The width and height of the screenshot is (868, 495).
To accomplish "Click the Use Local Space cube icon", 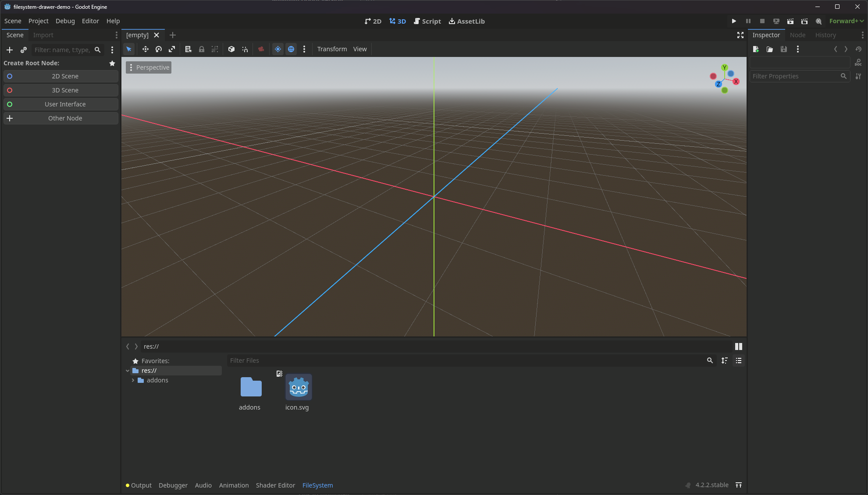I will pos(231,49).
